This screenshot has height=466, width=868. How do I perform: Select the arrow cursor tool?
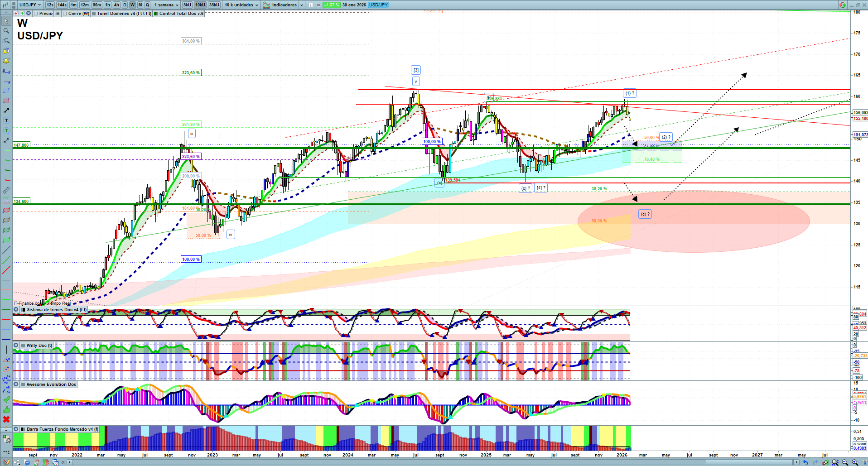click(x=6, y=21)
